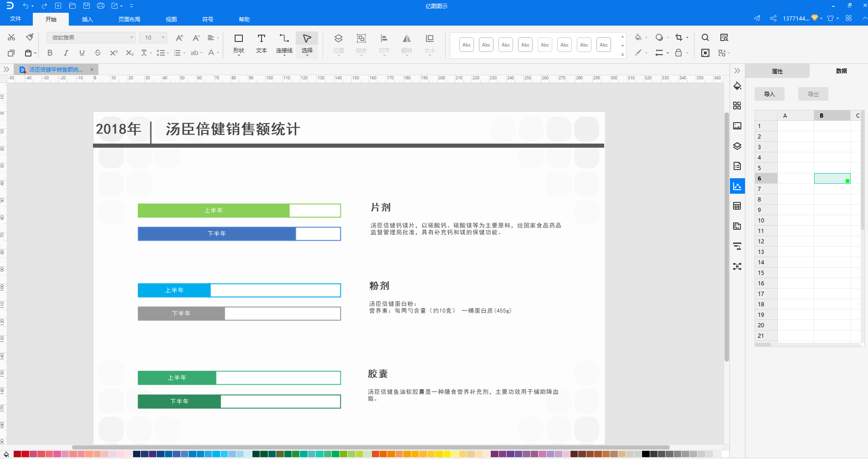
Task: Expand the left panel chevron
Action: [6, 69]
